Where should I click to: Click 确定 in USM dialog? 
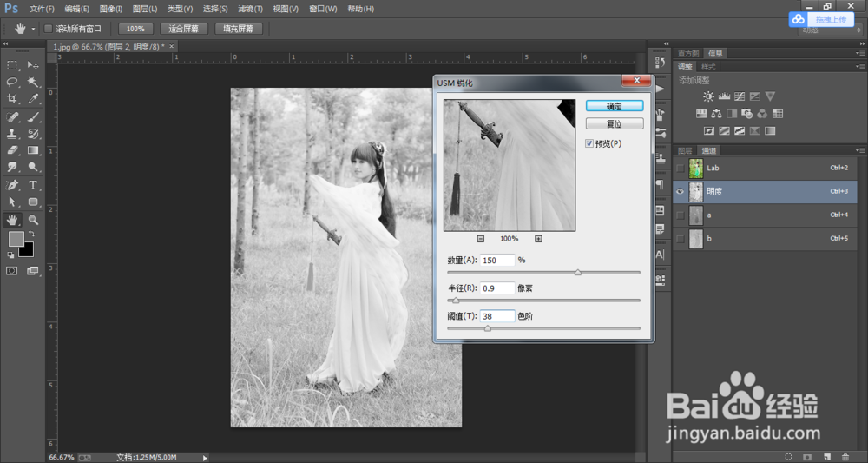(615, 106)
